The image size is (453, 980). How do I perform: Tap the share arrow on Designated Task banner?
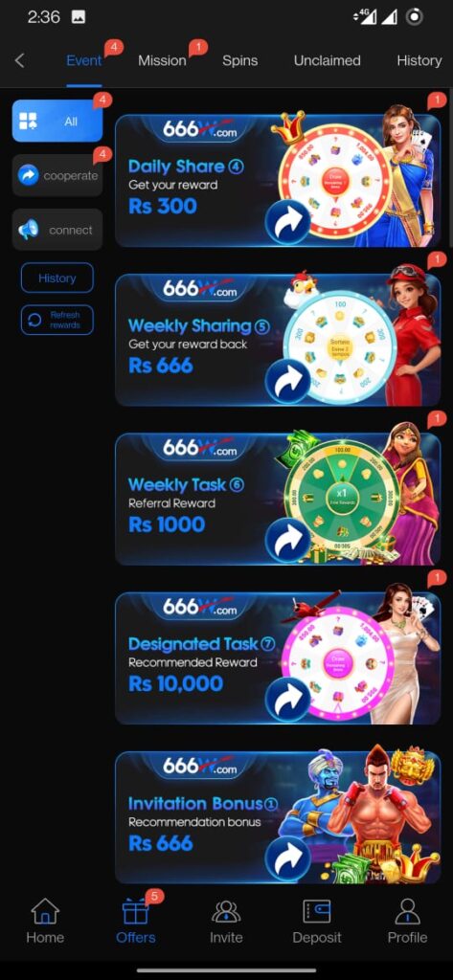[x=288, y=700]
